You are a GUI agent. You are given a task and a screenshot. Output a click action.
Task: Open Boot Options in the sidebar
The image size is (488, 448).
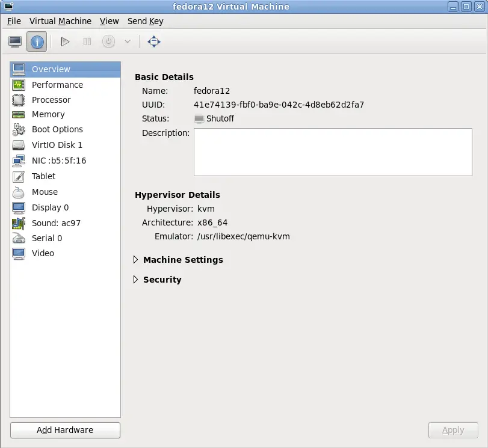point(57,129)
